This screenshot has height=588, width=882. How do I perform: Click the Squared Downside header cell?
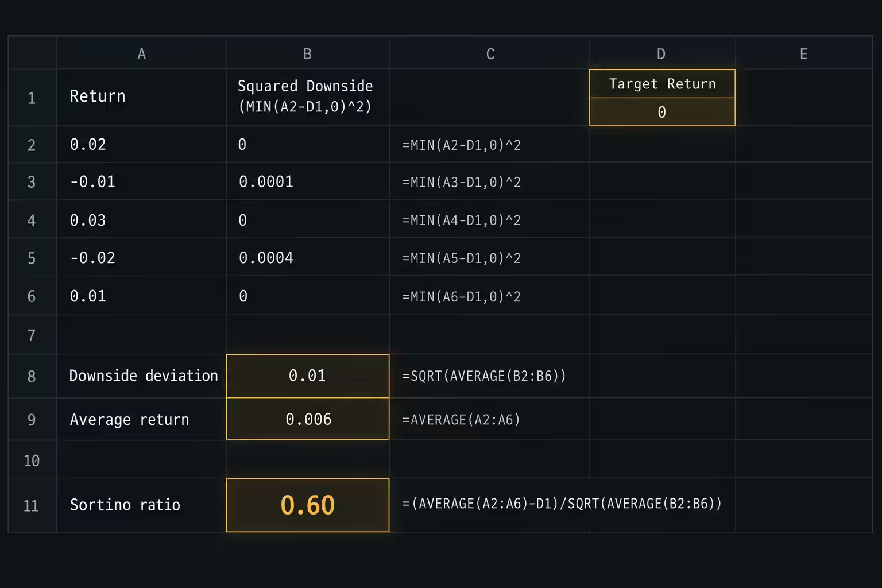point(308,98)
